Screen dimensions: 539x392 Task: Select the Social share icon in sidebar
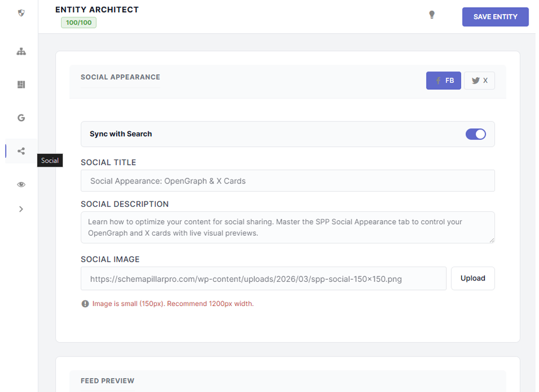click(21, 151)
